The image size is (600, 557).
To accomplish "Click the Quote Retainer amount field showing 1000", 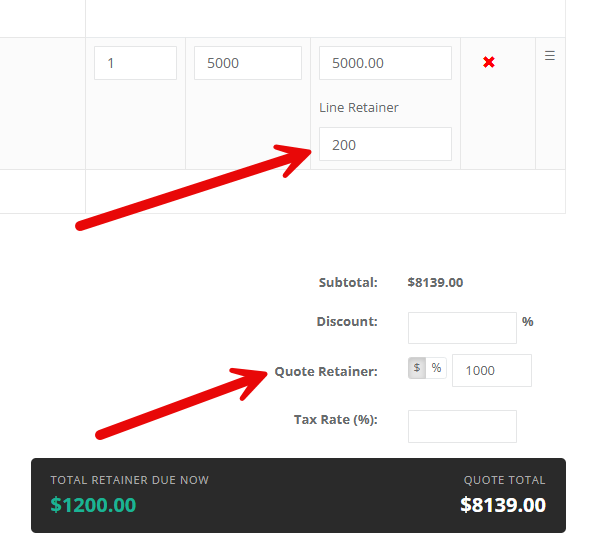I will tap(492, 370).
